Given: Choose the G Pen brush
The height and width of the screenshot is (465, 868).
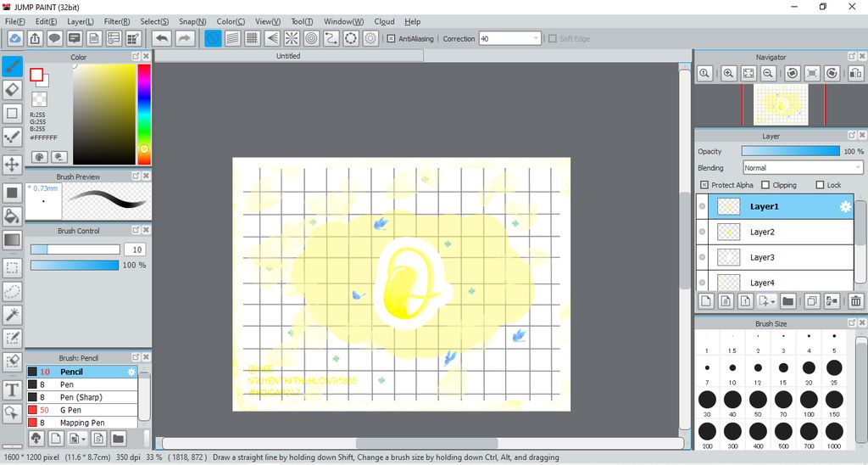Looking at the screenshot, I should [81, 410].
